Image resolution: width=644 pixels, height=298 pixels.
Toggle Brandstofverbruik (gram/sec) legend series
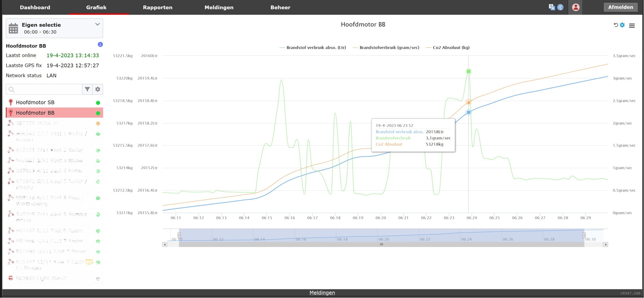tap(389, 48)
